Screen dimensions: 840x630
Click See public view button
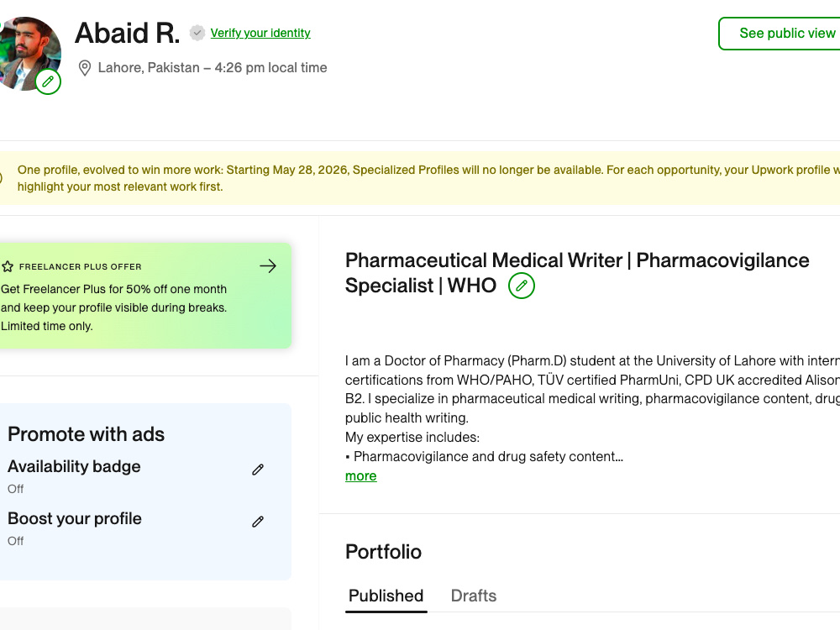point(780,34)
